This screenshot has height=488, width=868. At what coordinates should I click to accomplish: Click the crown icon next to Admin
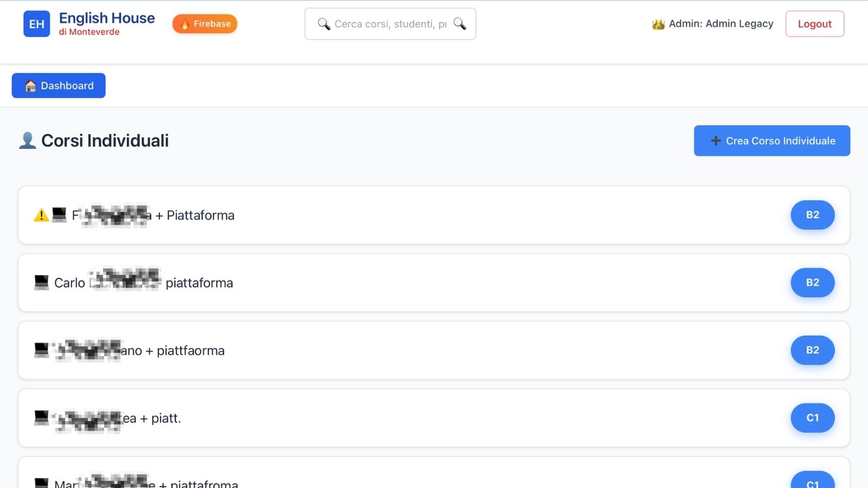point(657,24)
